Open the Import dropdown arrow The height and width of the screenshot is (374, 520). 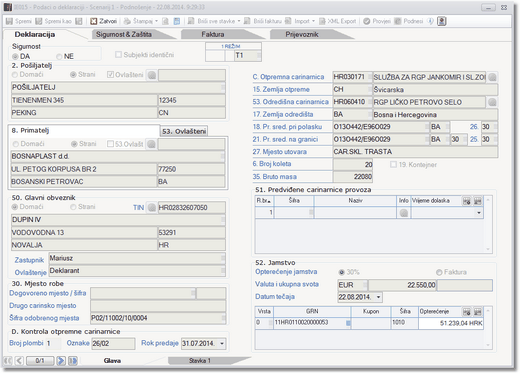click(x=313, y=21)
